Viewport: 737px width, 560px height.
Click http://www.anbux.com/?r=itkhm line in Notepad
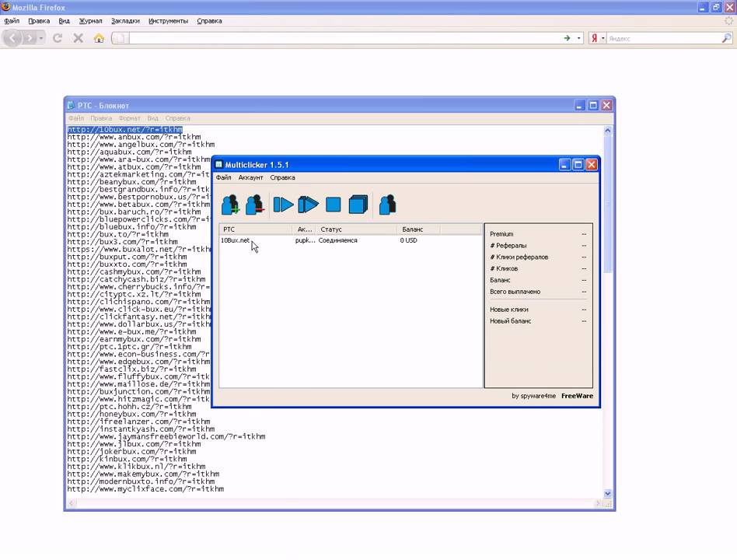pyautogui.click(x=134, y=137)
